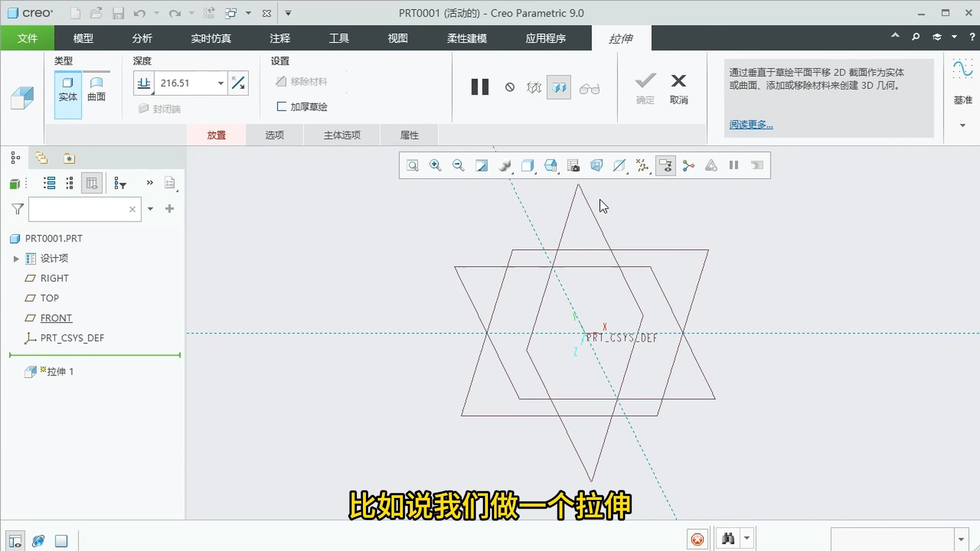Click the screenshot capture icon in graphics toolbar

point(574,165)
